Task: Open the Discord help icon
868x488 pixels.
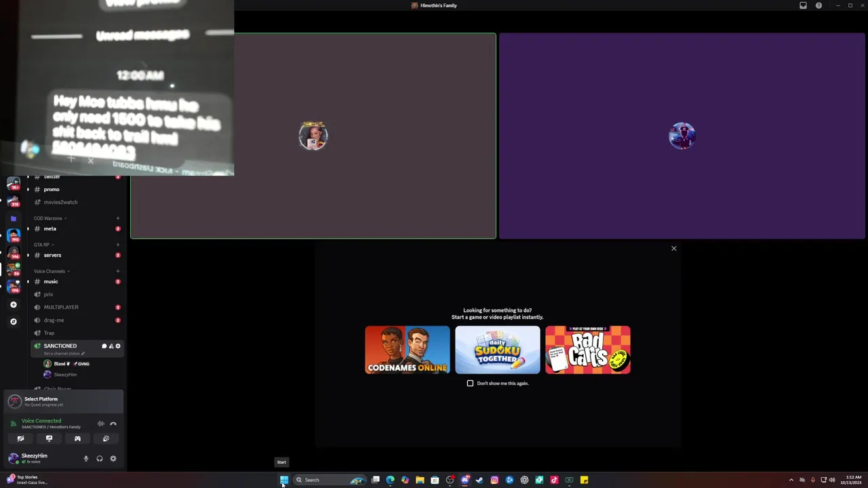Action: click(818, 5)
